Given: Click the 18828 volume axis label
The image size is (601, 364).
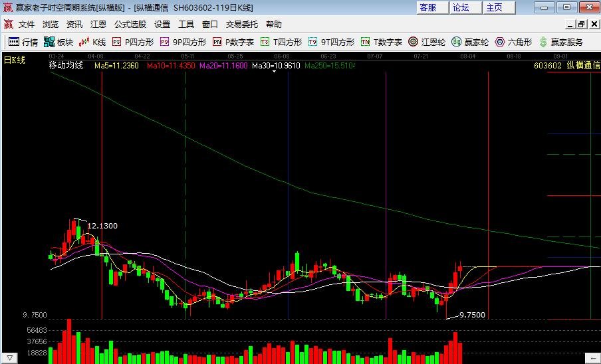Looking at the screenshot, I should pyautogui.click(x=37, y=353).
